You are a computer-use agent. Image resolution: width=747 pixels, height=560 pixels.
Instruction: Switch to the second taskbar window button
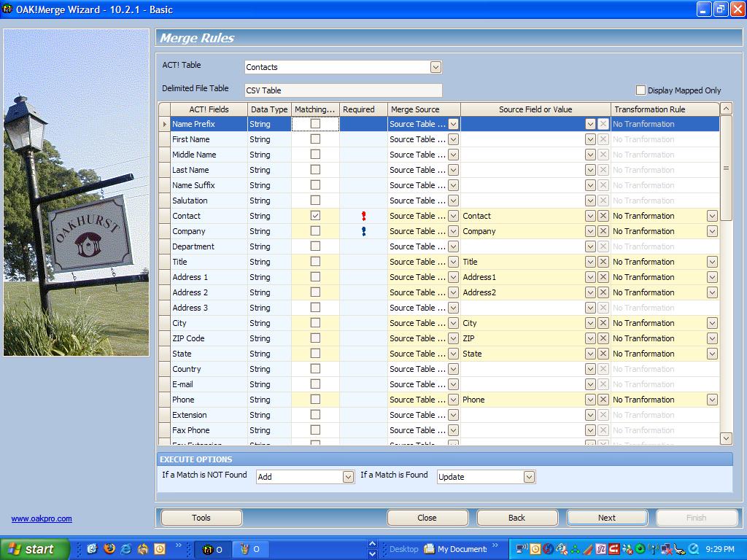click(x=251, y=549)
